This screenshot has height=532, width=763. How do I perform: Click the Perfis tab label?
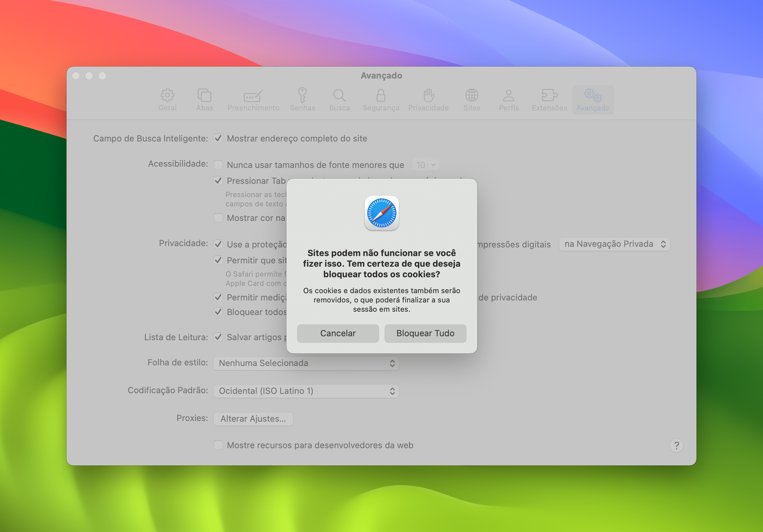click(508, 108)
